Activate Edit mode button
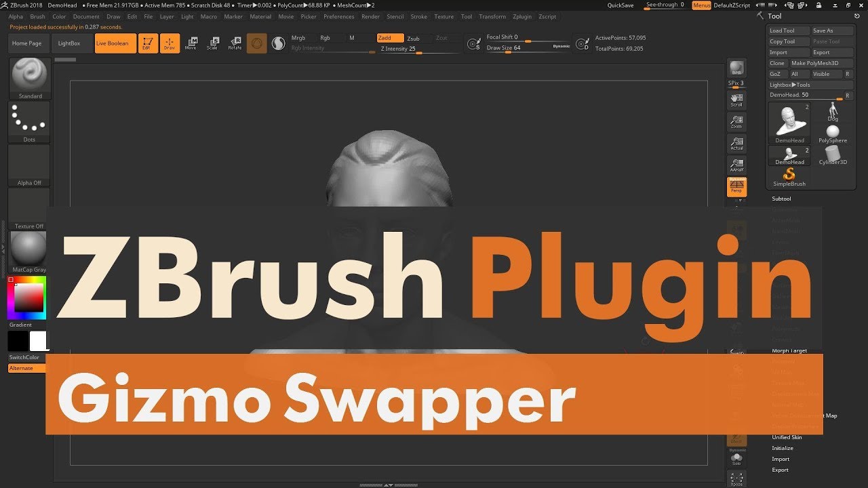This screenshot has height=488, width=868. click(x=148, y=43)
